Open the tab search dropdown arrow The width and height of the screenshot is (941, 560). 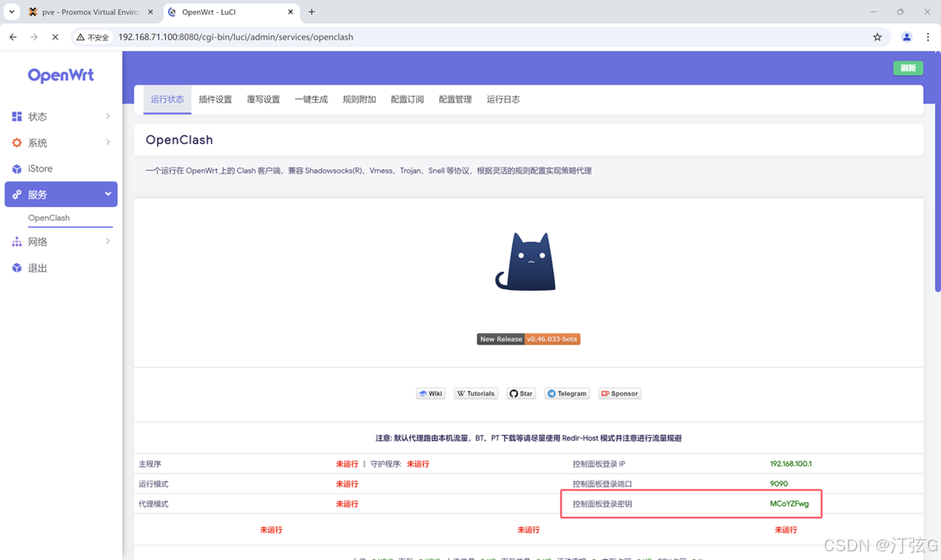point(11,12)
